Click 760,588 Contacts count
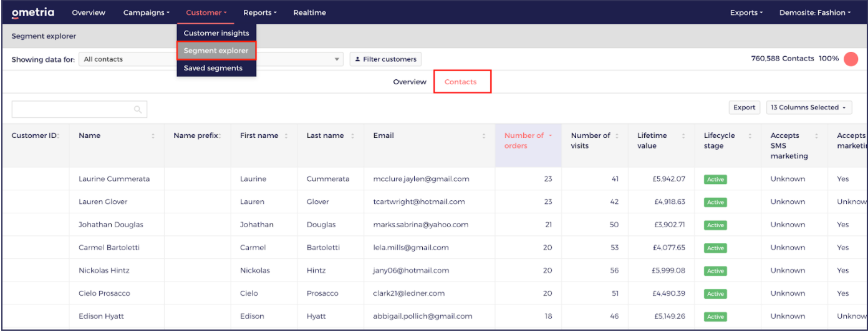Viewport: 868px width, 332px height. click(x=783, y=59)
